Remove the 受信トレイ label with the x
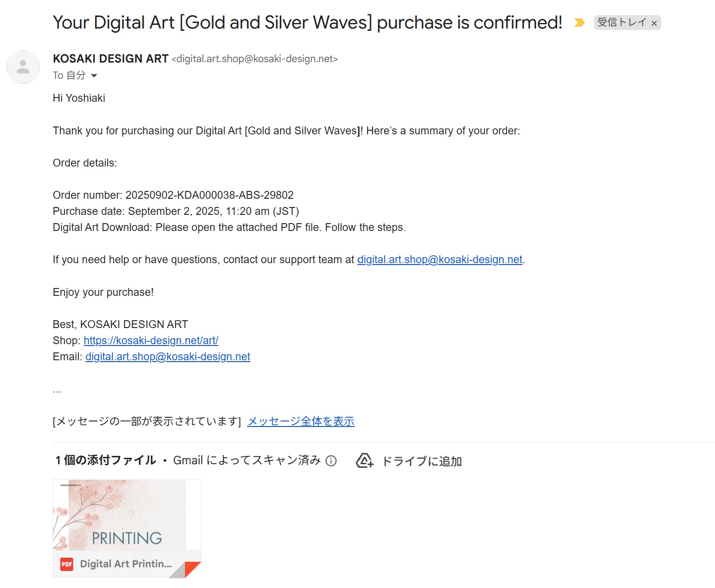This screenshot has height=588, width=715. coord(654,23)
